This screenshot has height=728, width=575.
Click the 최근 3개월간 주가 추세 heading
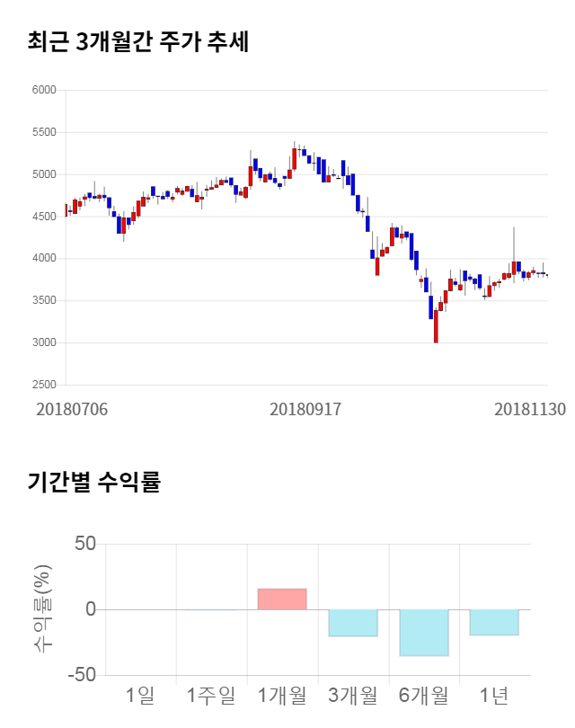tap(138, 41)
